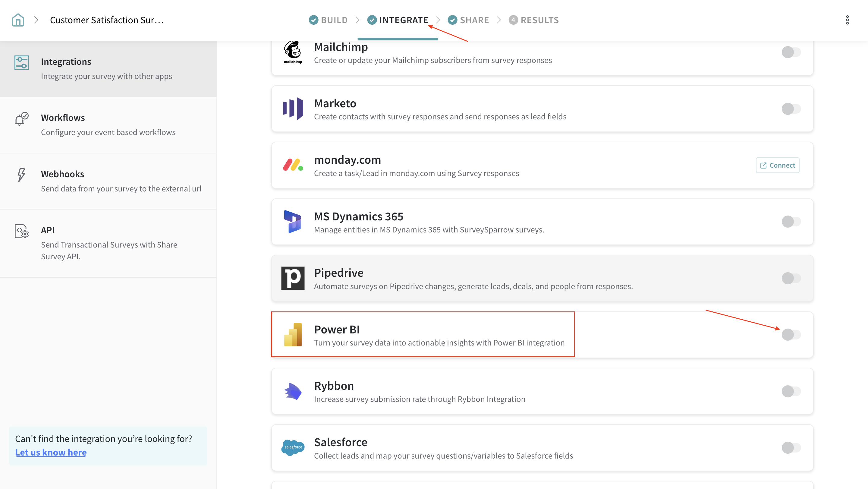Click the Power BI logo icon

pyautogui.click(x=293, y=335)
